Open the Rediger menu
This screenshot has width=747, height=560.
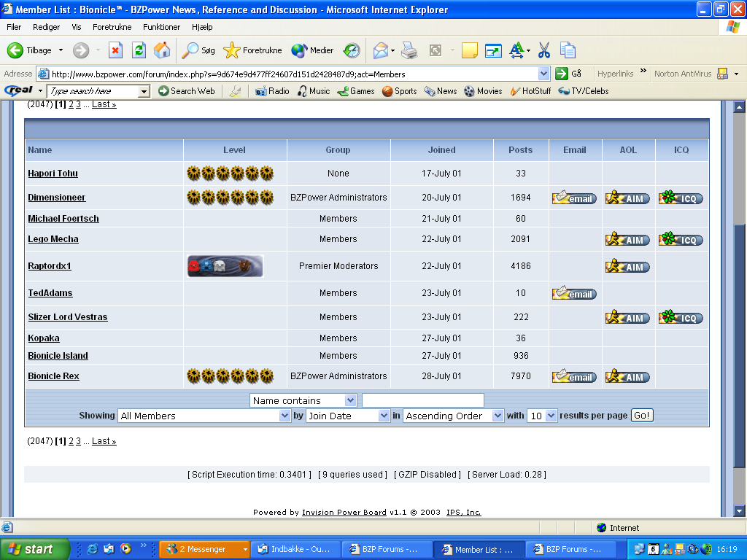[x=46, y=27]
